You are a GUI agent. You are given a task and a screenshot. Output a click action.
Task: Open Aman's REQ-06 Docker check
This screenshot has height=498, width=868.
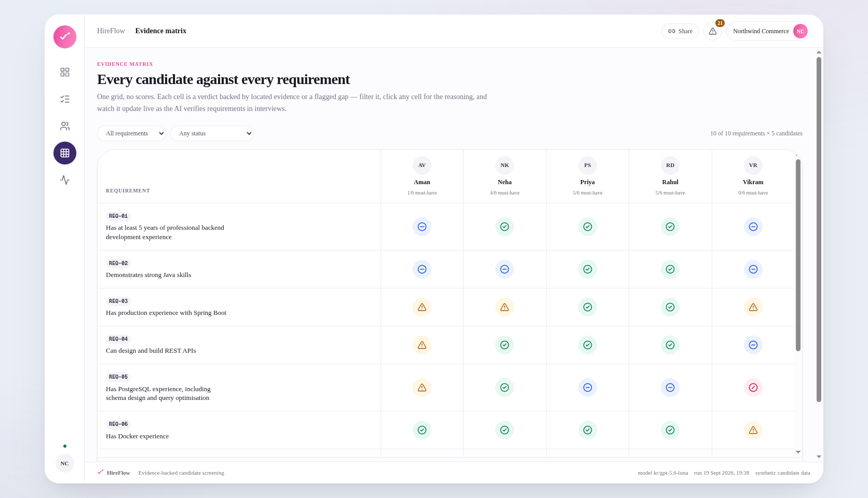point(422,430)
